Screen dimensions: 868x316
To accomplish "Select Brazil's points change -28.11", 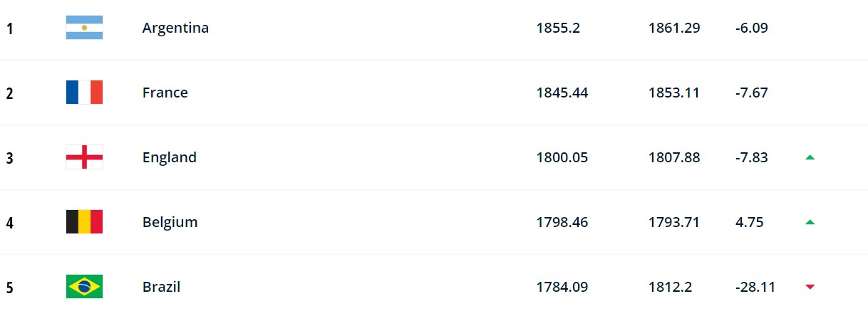I will (755, 287).
